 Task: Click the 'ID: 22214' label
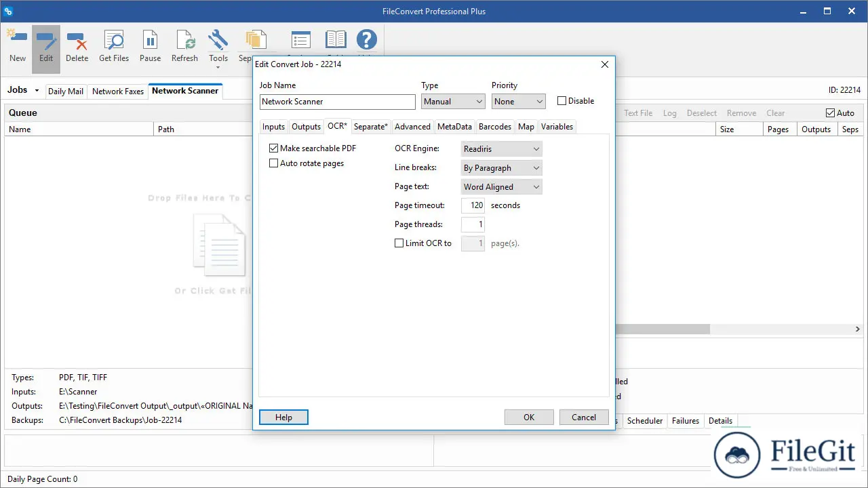coord(844,90)
